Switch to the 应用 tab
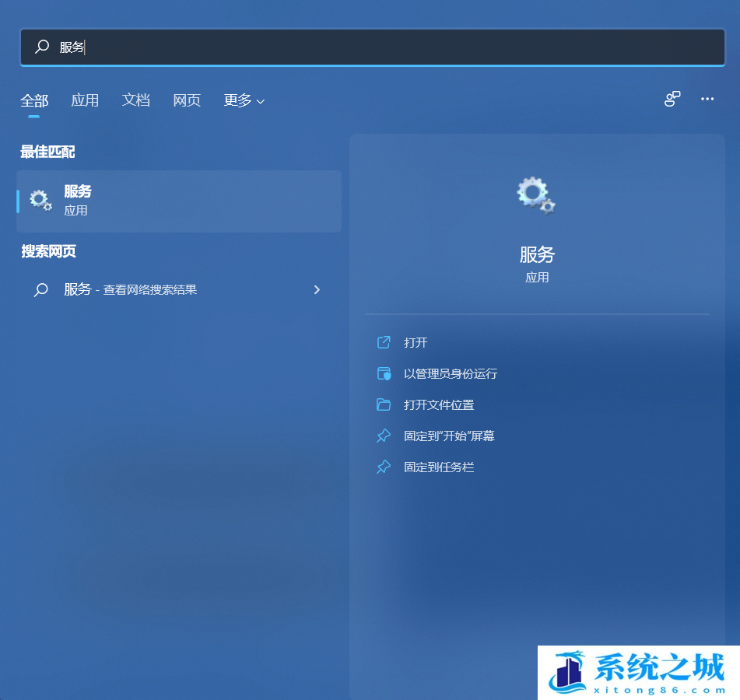 click(x=85, y=100)
